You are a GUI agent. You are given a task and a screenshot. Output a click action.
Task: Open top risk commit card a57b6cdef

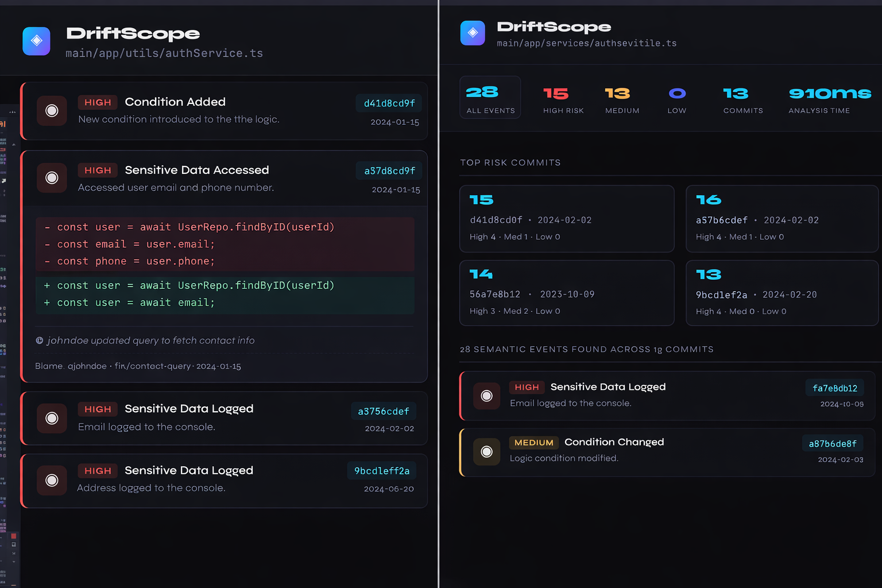[x=782, y=219]
